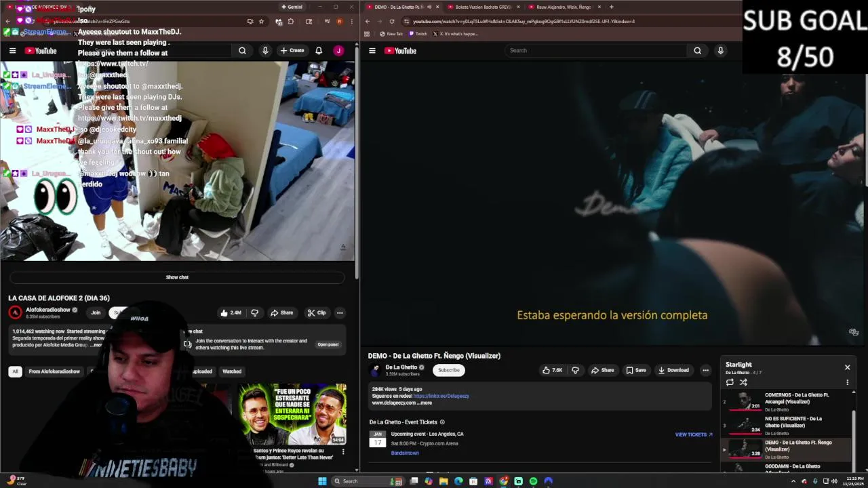Click the De La Ghetto channel avatar
The width and height of the screenshot is (868, 488).
point(375,370)
